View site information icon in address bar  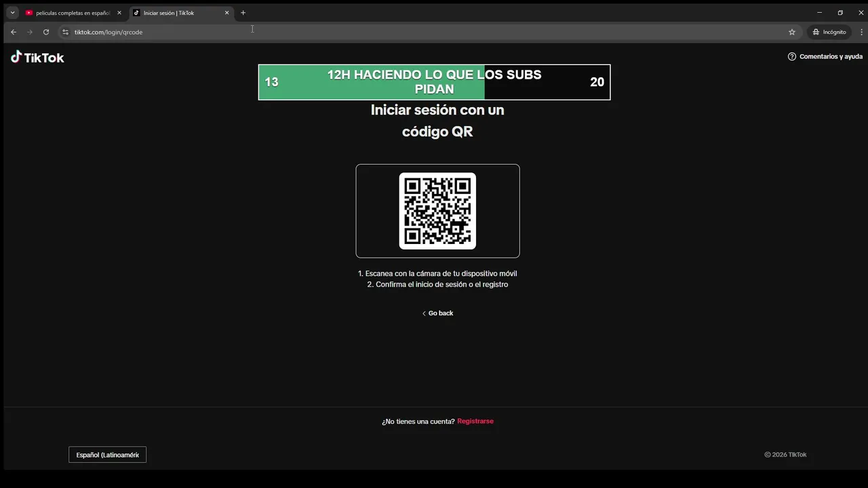(65, 32)
